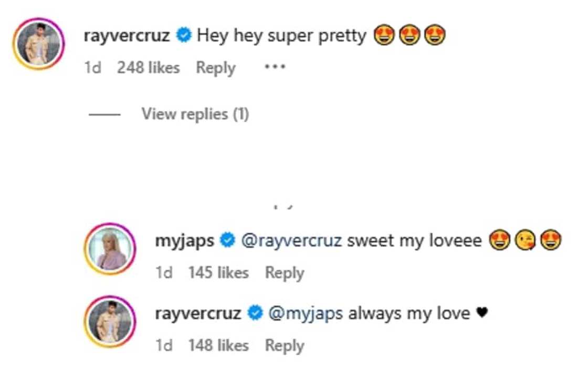Expand View replies (1) thread
588x369 pixels.
pyautogui.click(x=195, y=114)
